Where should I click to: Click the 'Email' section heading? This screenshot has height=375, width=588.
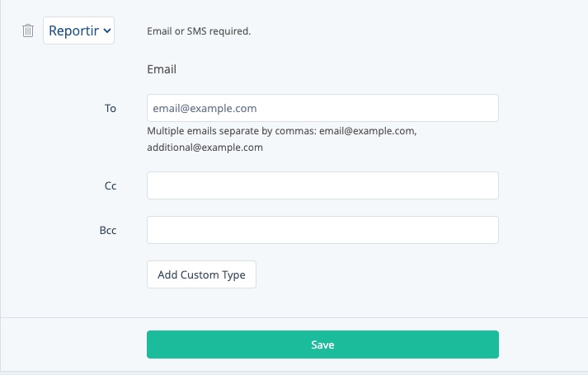click(x=162, y=69)
